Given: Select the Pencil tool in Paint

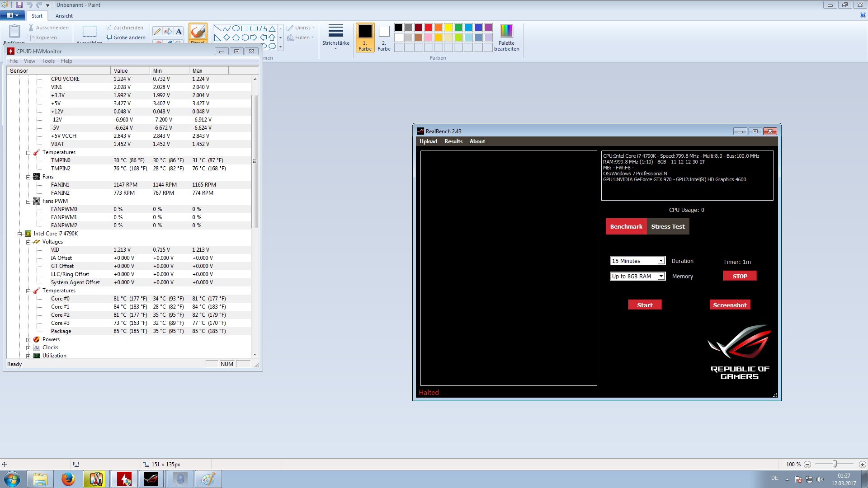Looking at the screenshot, I should point(157,32).
